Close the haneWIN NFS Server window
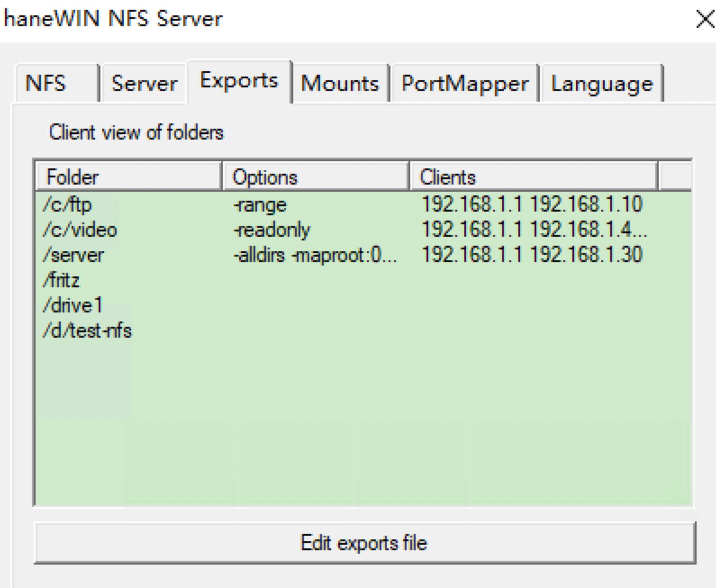This screenshot has height=588, width=716. [704, 19]
